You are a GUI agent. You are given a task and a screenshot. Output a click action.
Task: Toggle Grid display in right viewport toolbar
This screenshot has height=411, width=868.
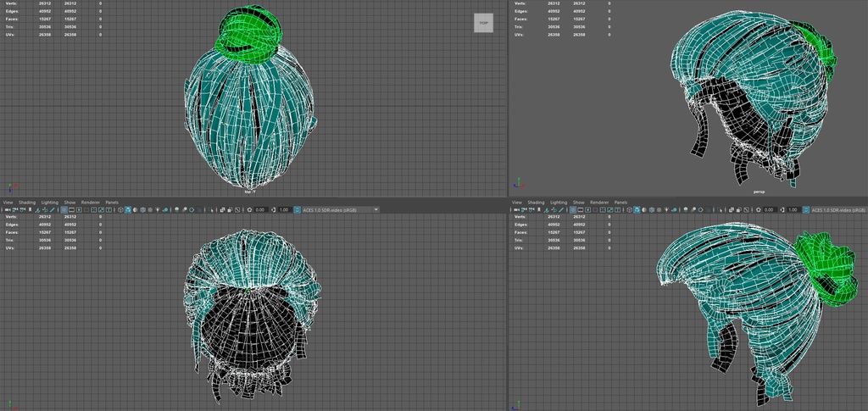(x=573, y=209)
